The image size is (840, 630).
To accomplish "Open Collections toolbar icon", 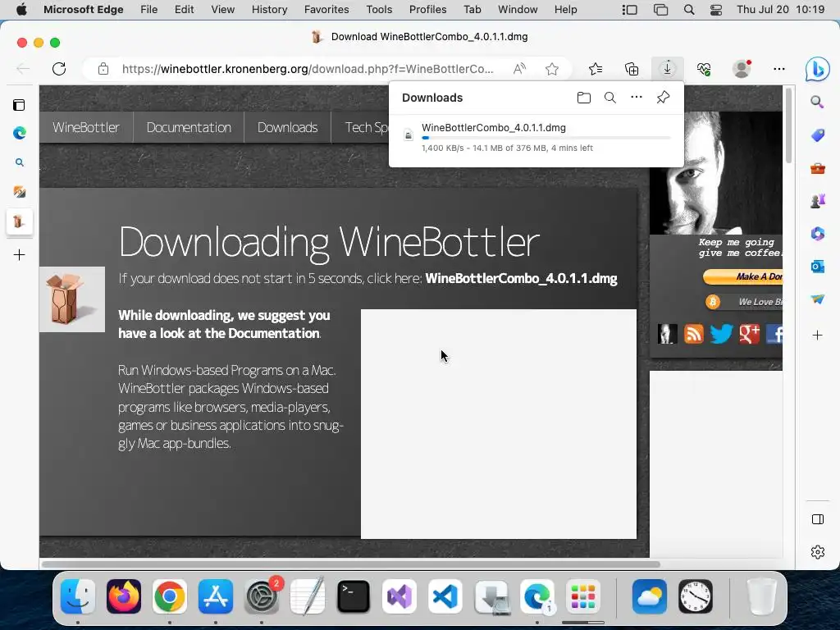I will pos(632,69).
